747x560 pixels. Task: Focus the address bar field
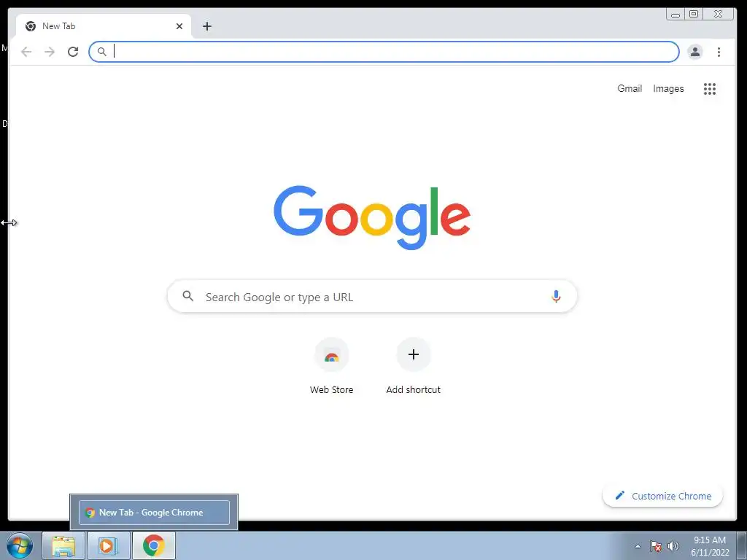coord(384,52)
